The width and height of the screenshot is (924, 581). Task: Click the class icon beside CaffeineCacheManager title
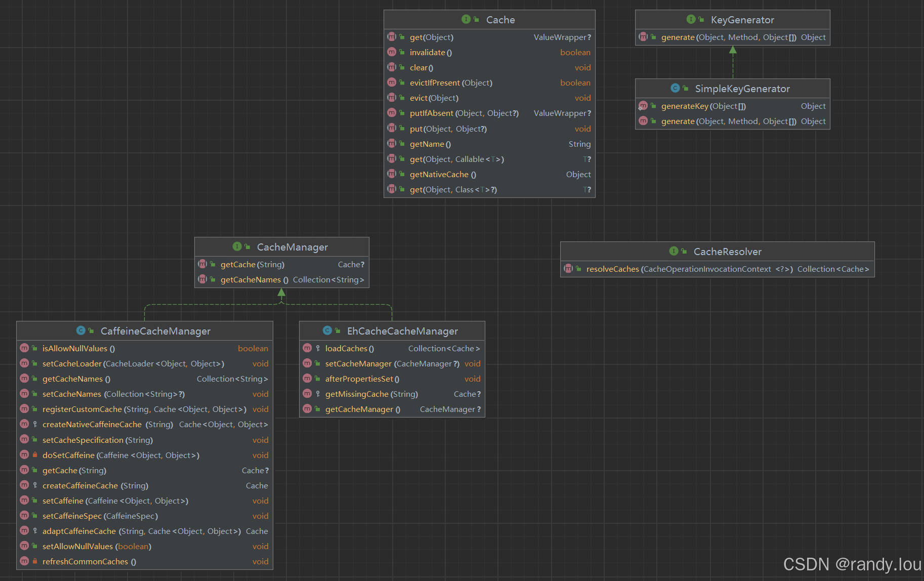pos(80,330)
